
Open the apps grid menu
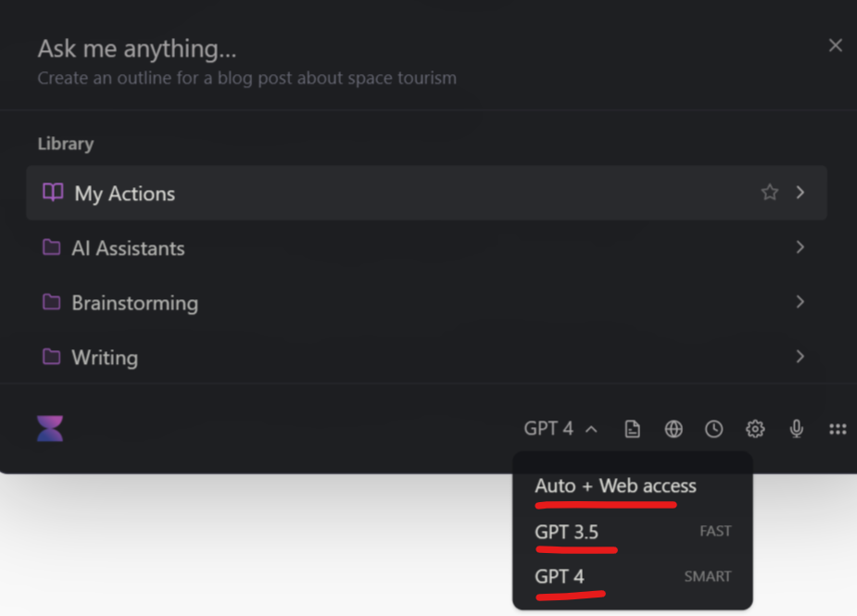pos(838,429)
